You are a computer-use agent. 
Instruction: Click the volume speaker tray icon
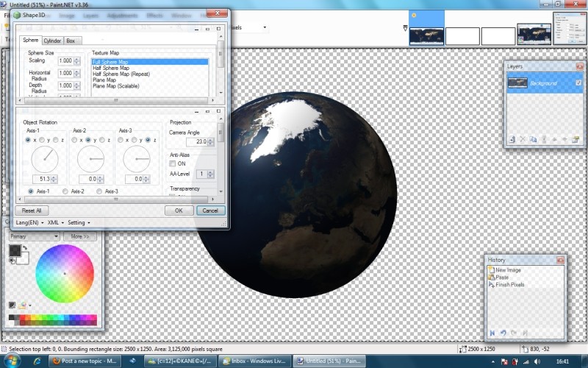click(537, 361)
